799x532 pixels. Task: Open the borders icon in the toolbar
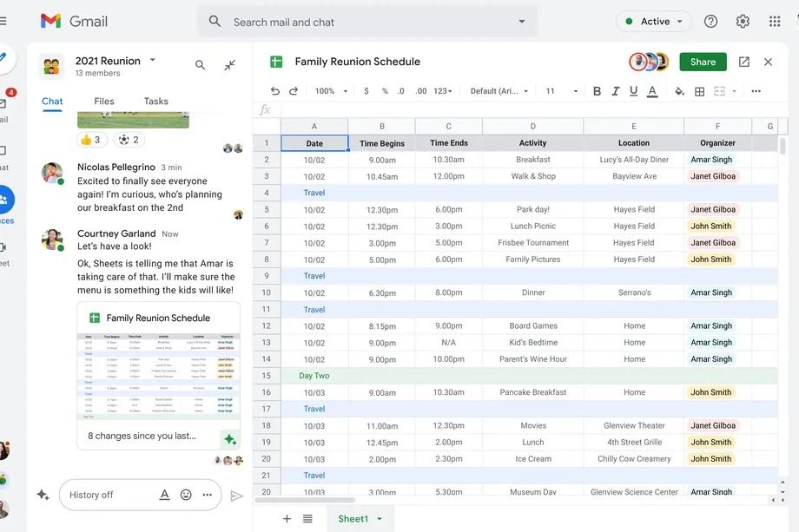click(698, 90)
